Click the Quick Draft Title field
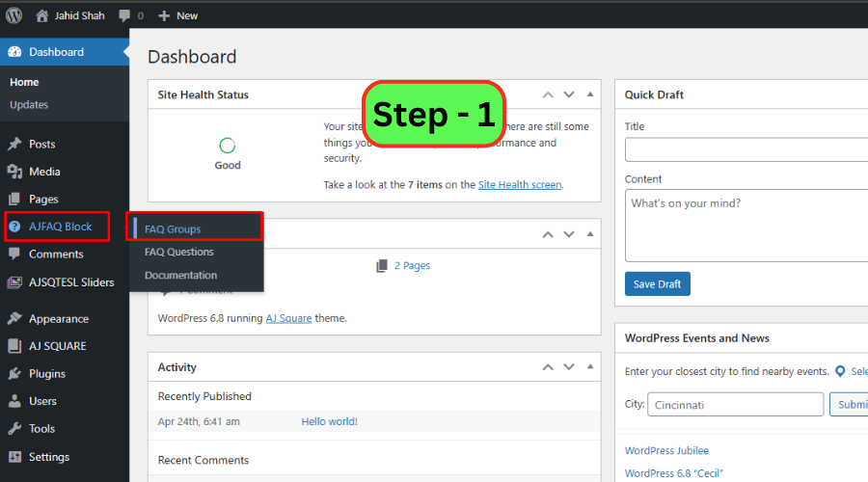868x482 pixels. click(746, 149)
